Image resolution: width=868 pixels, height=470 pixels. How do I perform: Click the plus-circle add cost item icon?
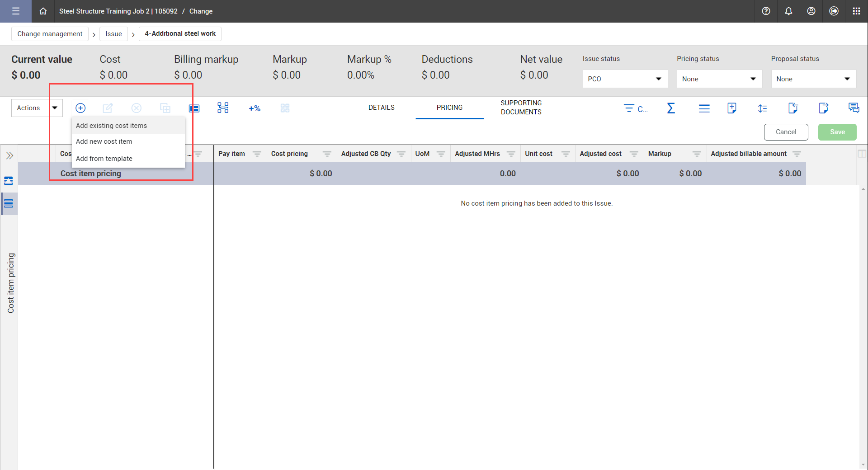[x=80, y=108]
